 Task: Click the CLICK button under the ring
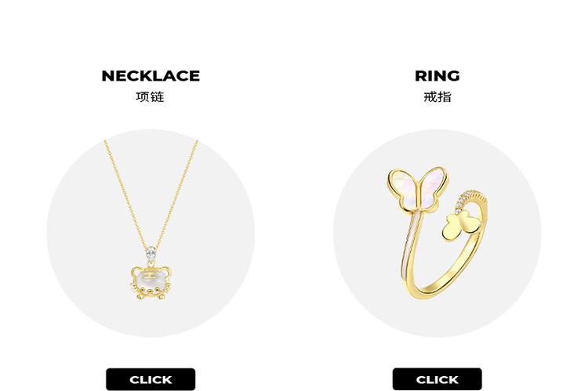click(437, 379)
